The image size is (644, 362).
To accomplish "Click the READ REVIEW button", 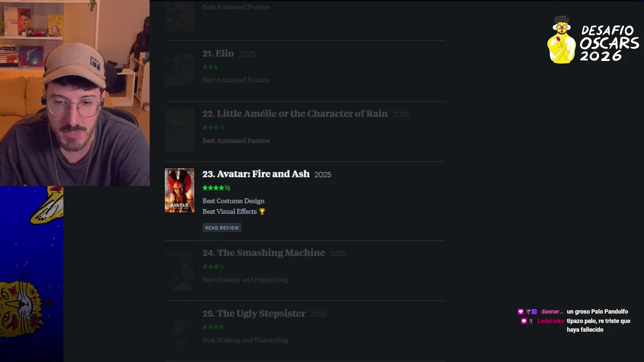I will tap(222, 228).
